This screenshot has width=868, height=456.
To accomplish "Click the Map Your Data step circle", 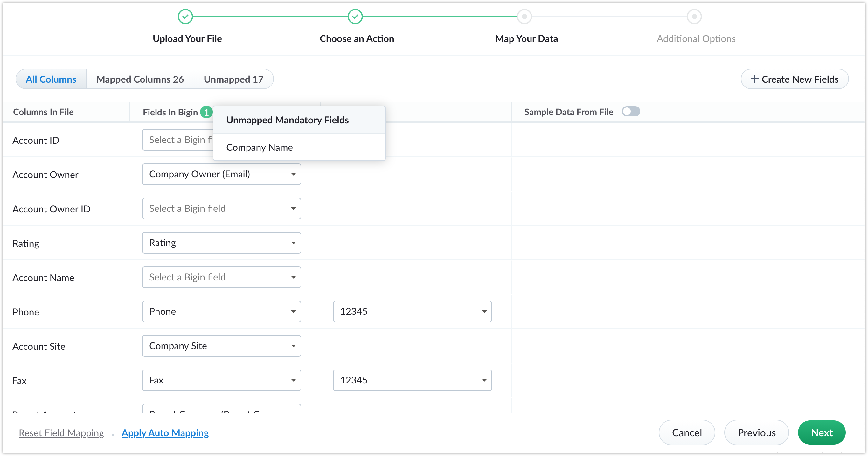I will 524,16.
